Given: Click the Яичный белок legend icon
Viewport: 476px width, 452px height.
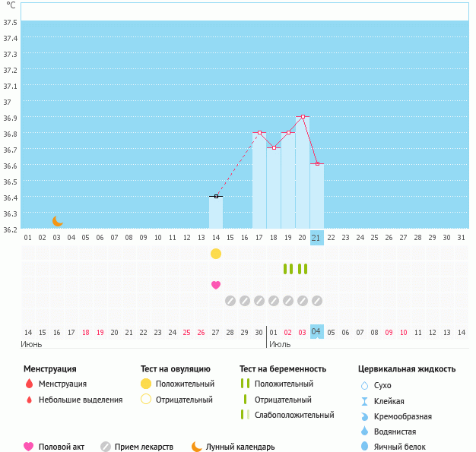Looking at the screenshot, I should (x=364, y=447).
